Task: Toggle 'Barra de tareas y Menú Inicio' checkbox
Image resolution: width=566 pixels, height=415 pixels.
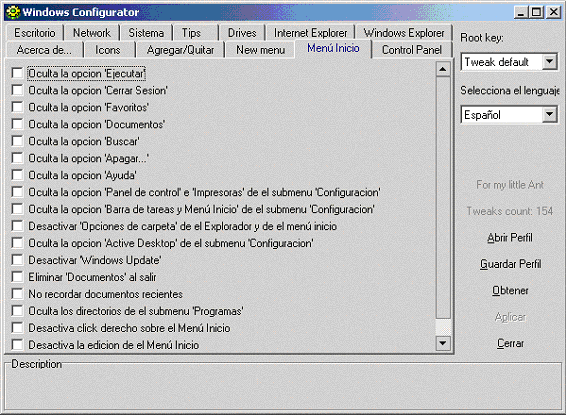Action: [17, 209]
